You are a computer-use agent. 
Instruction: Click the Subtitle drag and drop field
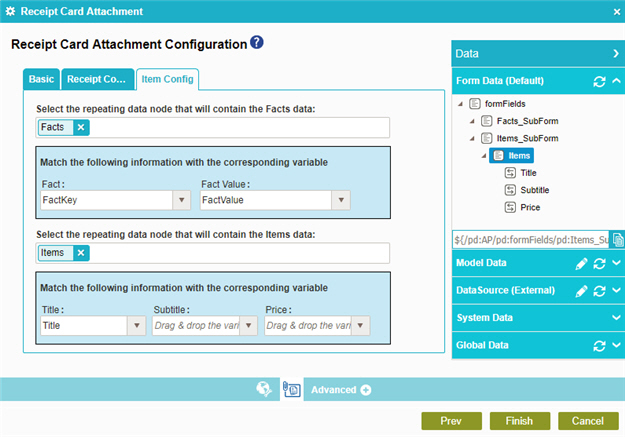coord(196,325)
